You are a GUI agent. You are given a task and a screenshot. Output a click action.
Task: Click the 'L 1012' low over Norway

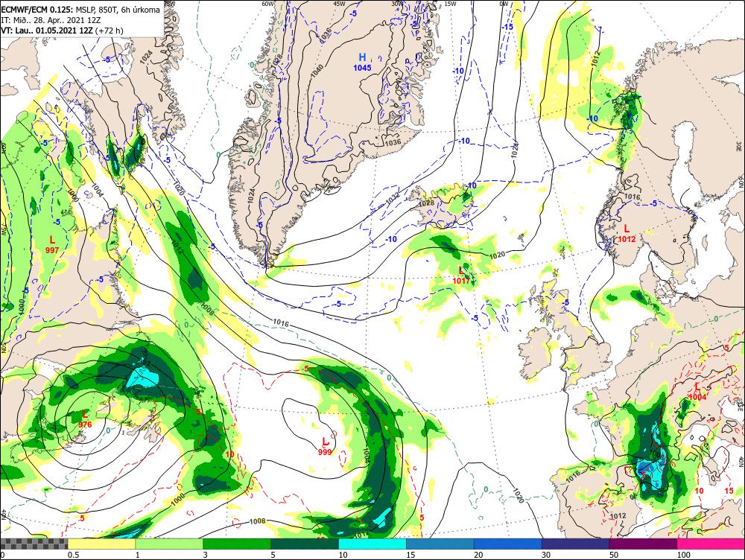click(627, 234)
